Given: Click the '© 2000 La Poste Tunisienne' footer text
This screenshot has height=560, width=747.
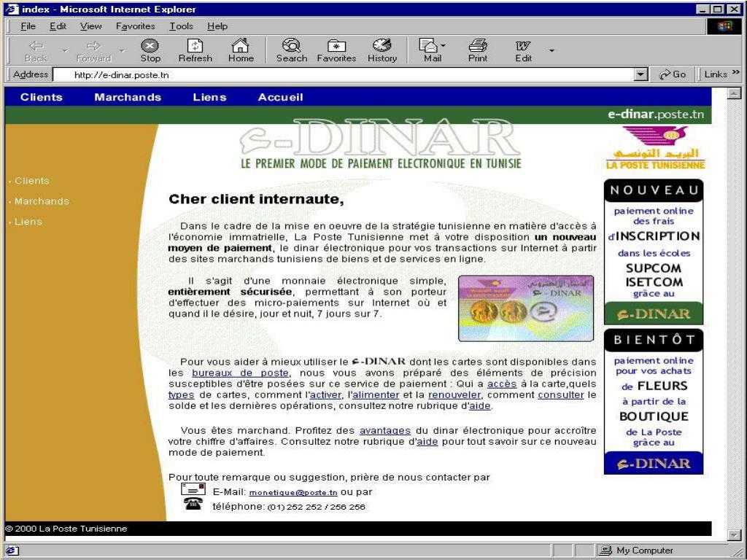Looking at the screenshot, I should (66, 529).
